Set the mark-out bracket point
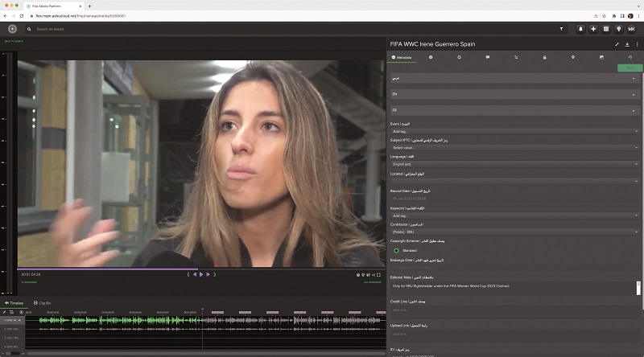 tap(214, 274)
